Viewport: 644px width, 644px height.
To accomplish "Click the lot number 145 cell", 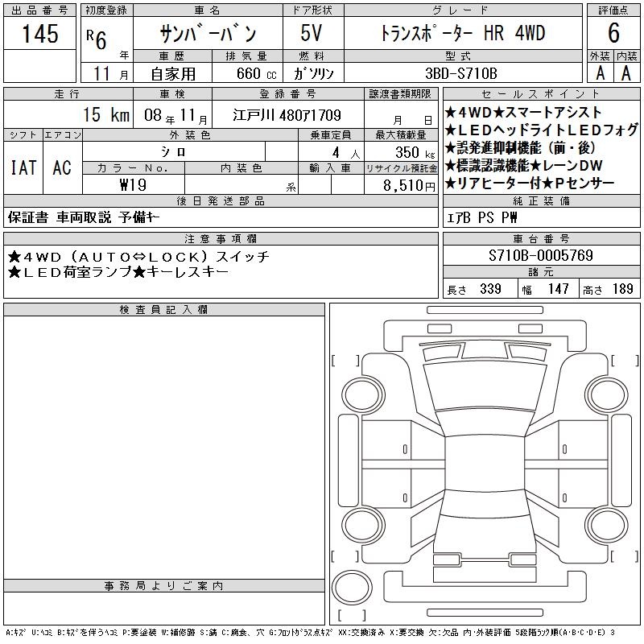I will tap(39, 33).
